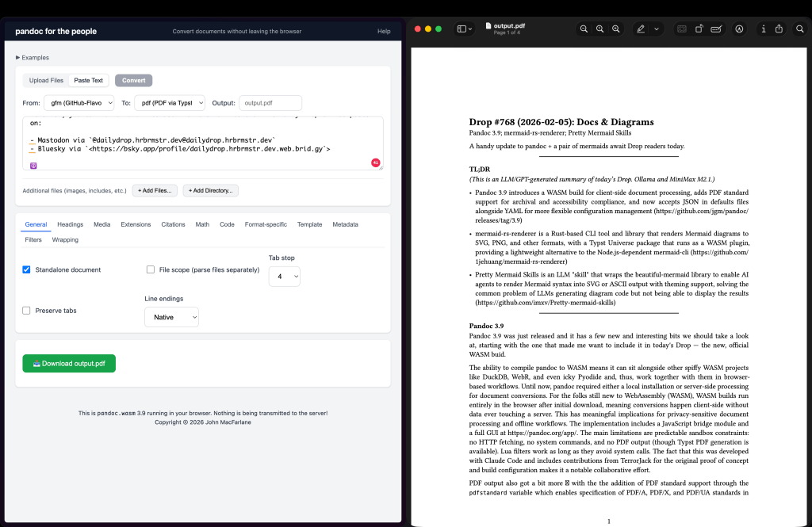Open the Metadata tab
Image resolution: width=812 pixels, height=527 pixels.
[x=345, y=224]
